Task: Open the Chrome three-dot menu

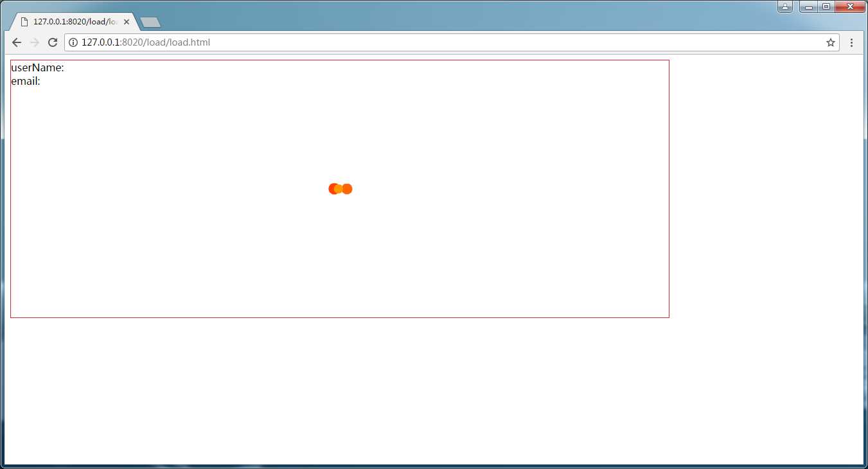Action: pos(851,42)
